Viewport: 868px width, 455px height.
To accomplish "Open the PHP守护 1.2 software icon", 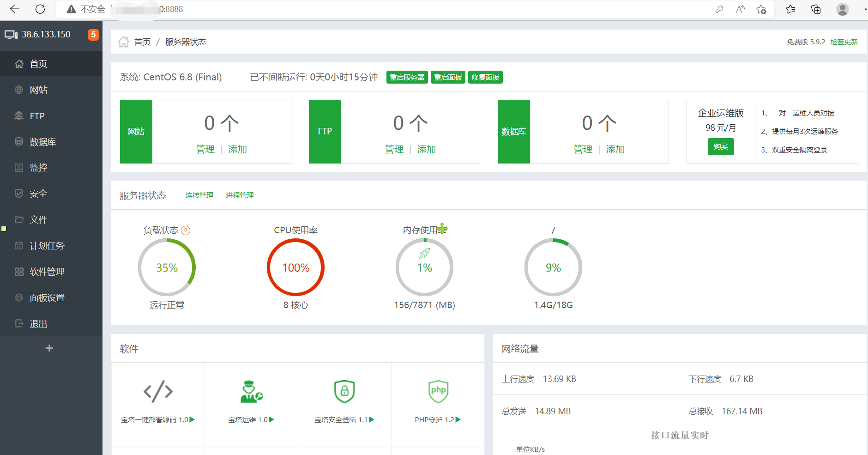I will click(x=438, y=391).
